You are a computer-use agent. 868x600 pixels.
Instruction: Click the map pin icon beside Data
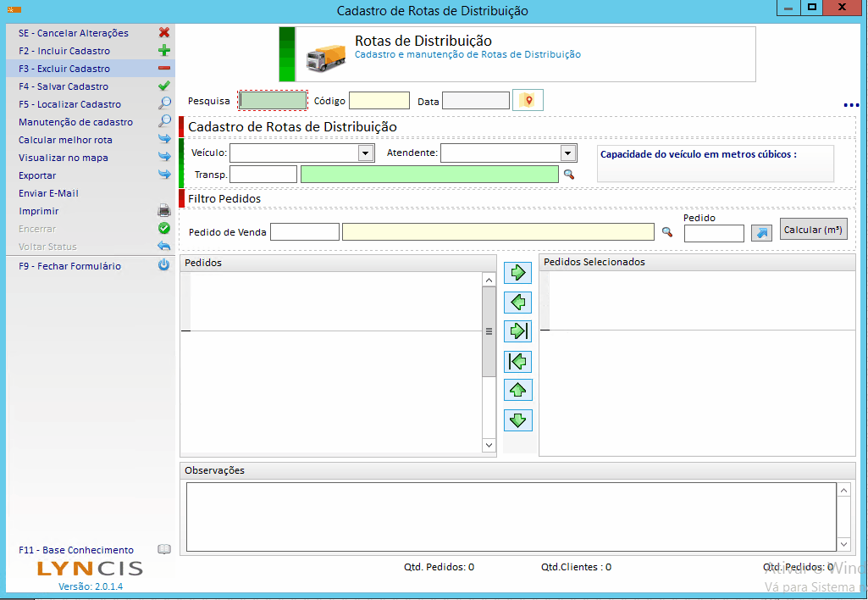coord(528,101)
